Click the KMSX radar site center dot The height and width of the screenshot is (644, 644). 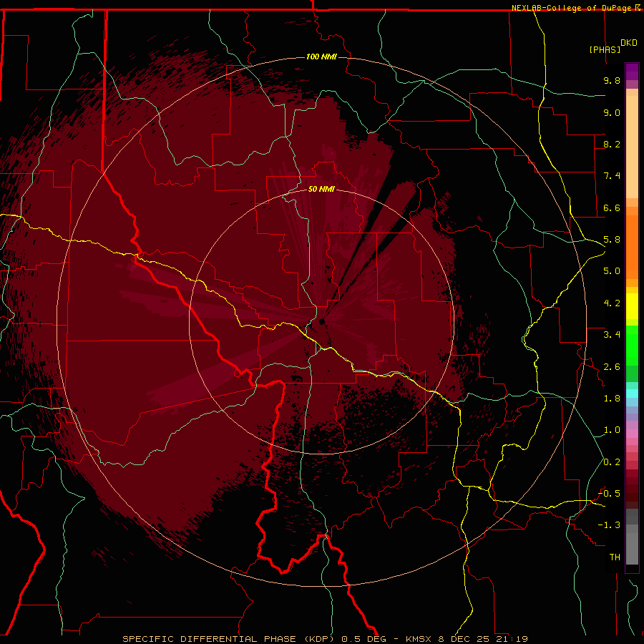(x=322, y=321)
